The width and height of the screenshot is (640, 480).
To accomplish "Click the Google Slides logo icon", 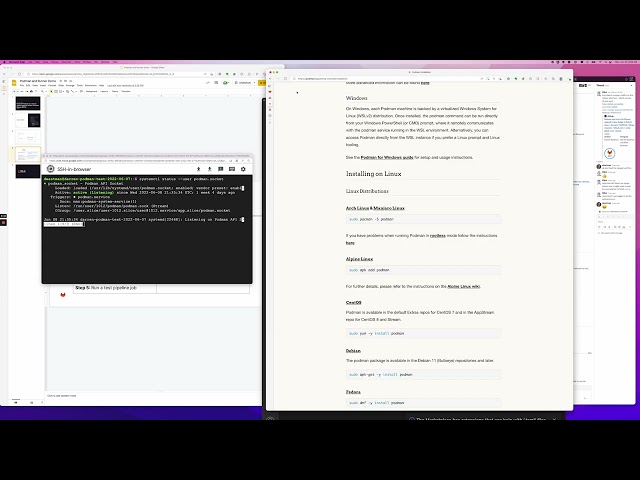I will [x=14, y=83].
